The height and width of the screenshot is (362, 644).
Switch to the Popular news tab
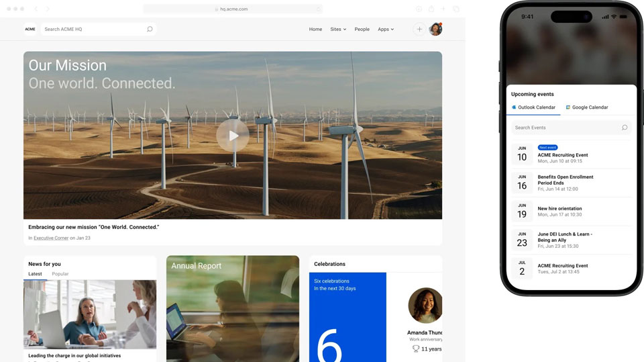tap(60, 274)
